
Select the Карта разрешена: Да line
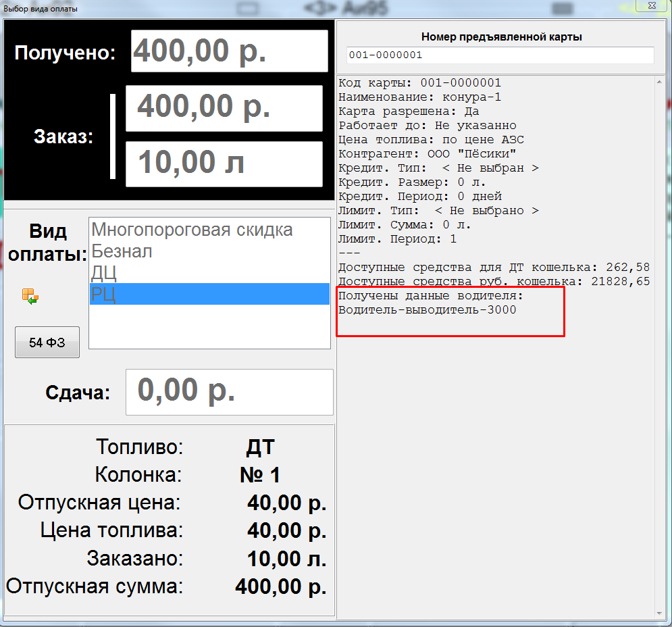[409, 111]
